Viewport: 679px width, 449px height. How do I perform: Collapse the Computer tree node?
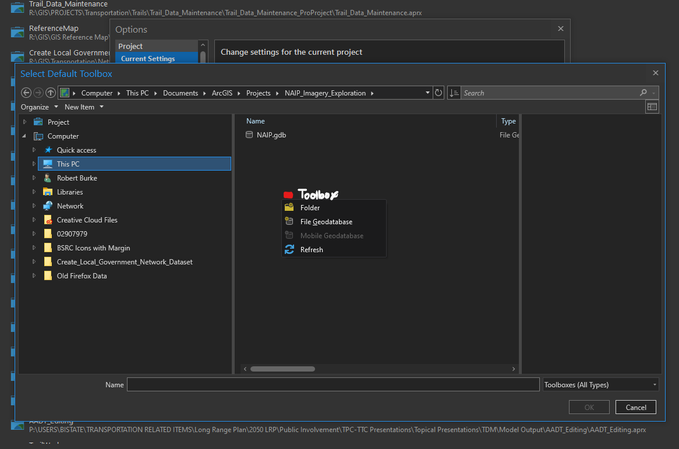25,136
